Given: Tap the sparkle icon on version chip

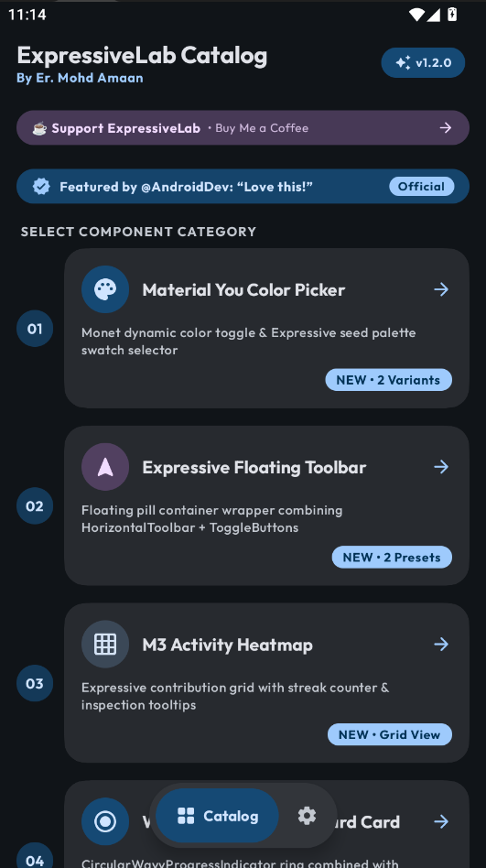Looking at the screenshot, I should pyautogui.click(x=403, y=62).
